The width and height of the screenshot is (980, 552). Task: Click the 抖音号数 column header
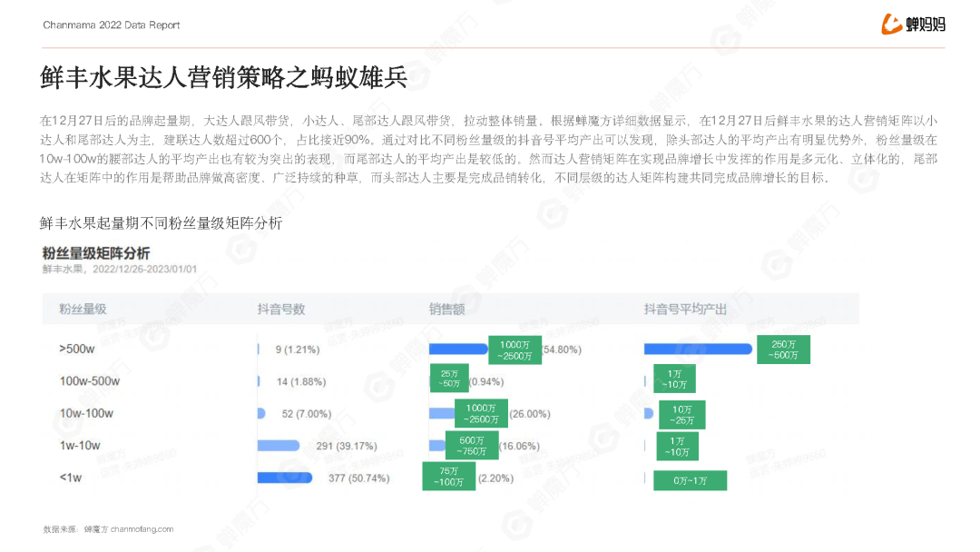coord(280,309)
